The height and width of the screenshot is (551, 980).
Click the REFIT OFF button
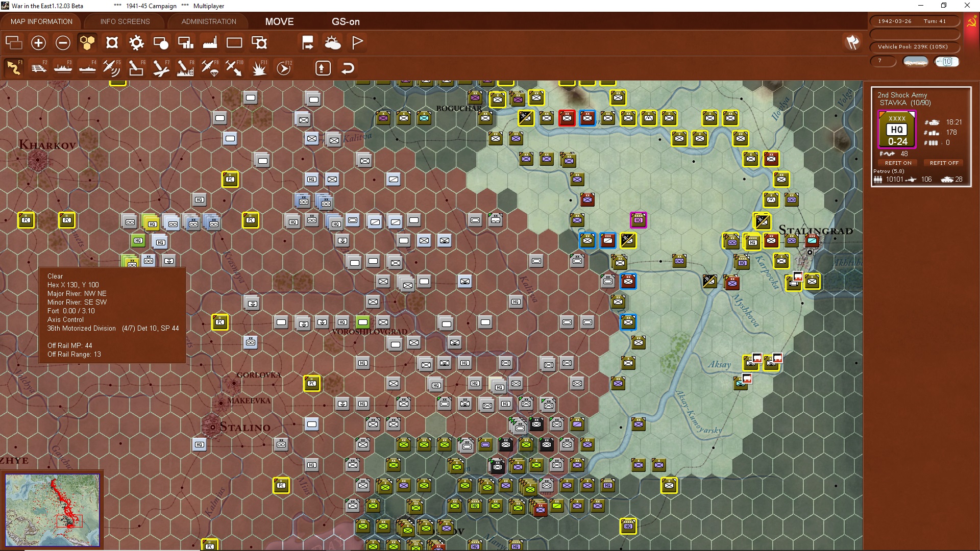[944, 163]
